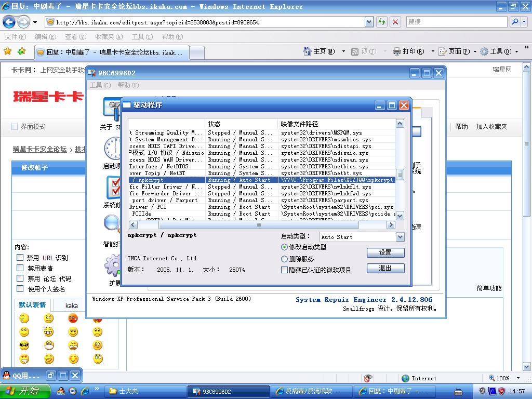The width and height of the screenshot is (532, 399).
Task: Open the Help menu in SREng window
Action: (128, 85)
